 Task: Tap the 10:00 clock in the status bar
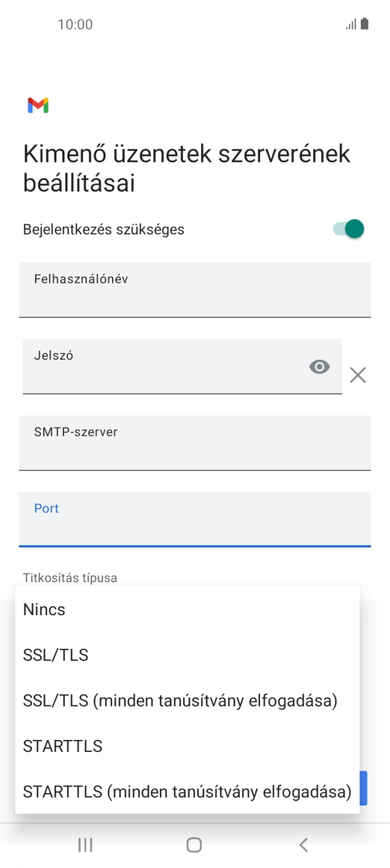(x=75, y=24)
